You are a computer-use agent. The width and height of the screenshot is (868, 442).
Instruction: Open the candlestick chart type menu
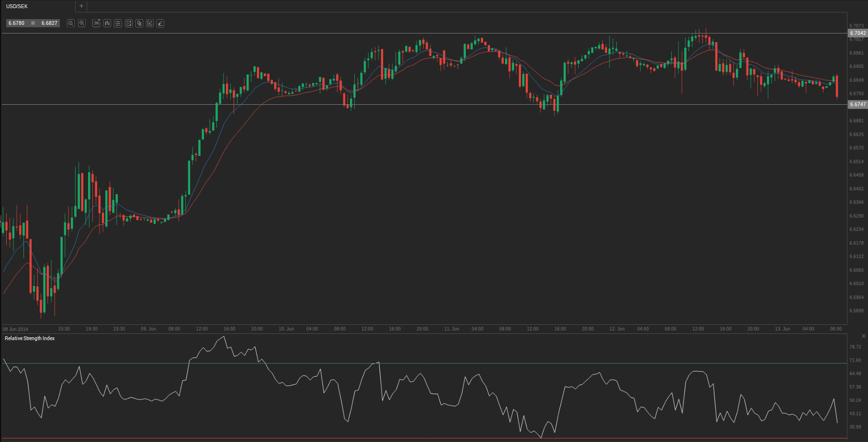tap(107, 23)
